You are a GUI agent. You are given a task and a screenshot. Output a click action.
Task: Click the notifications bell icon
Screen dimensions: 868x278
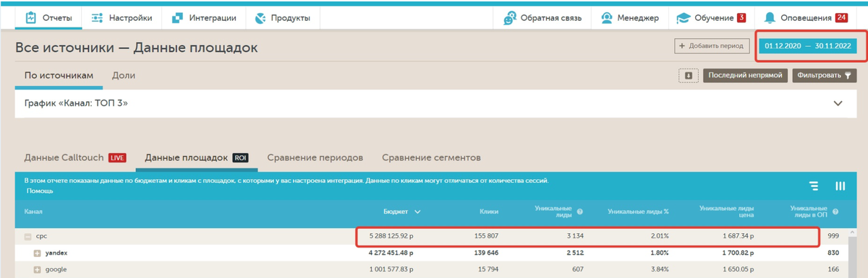pos(770,18)
